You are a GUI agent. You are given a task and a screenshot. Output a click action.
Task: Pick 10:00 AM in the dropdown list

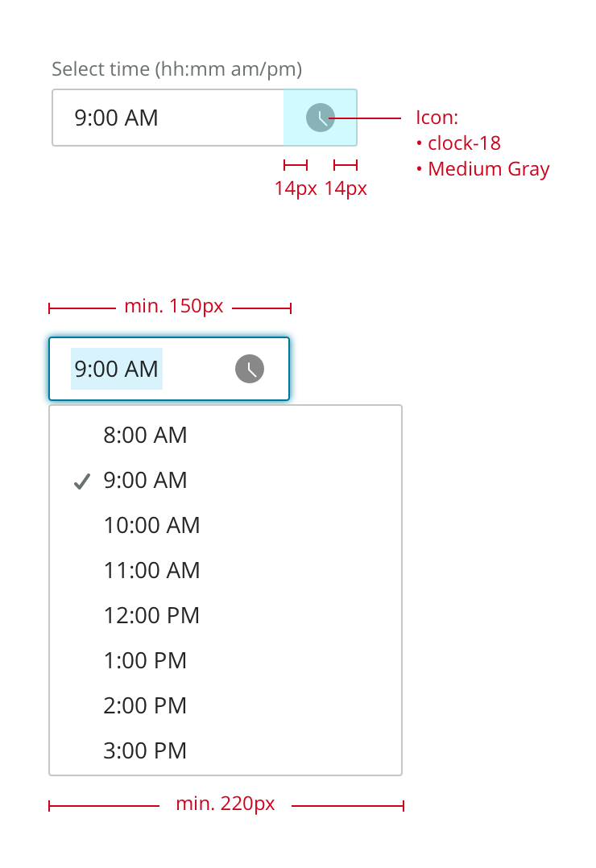[151, 526]
